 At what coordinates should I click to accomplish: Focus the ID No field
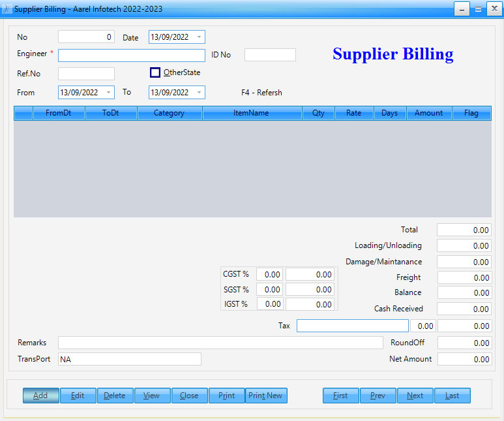270,55
